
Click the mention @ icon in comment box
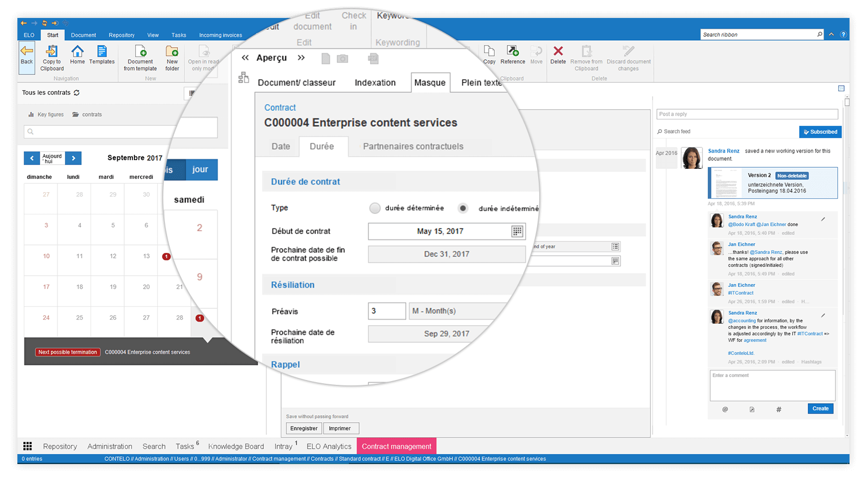click(725, 409)
